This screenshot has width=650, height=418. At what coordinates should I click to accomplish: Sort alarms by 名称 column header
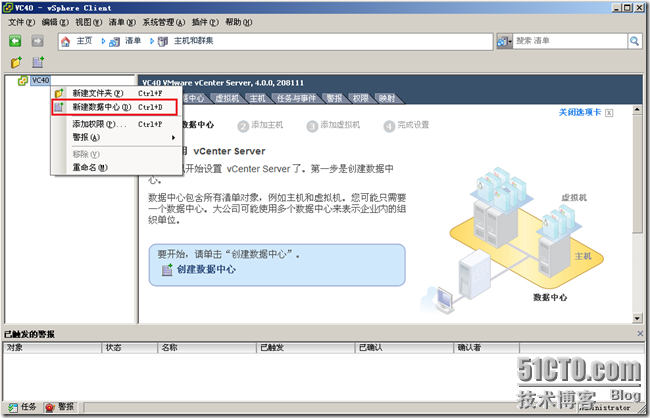(207, 348)
